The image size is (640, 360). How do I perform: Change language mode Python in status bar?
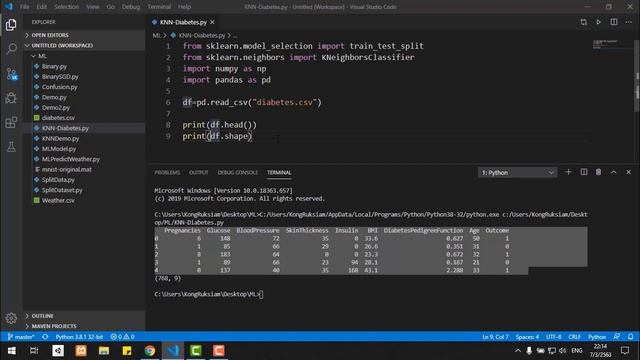(597, 337)
